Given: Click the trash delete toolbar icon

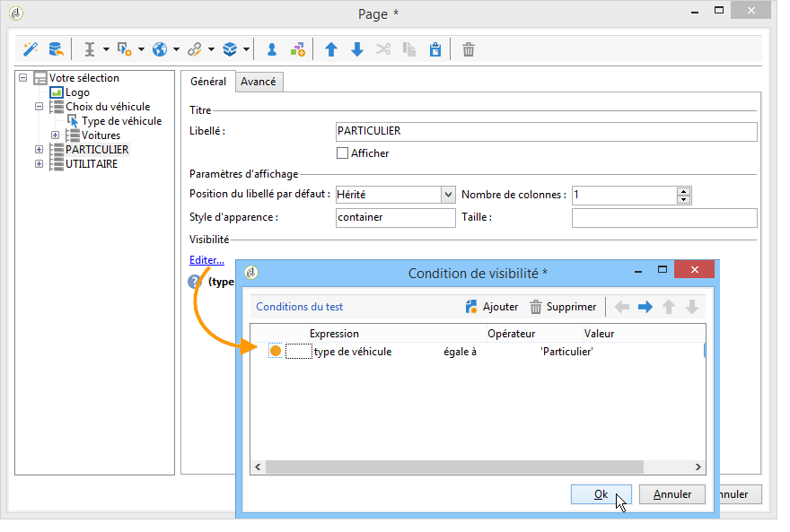Looking at the screenshot, I should pos(469,49).
